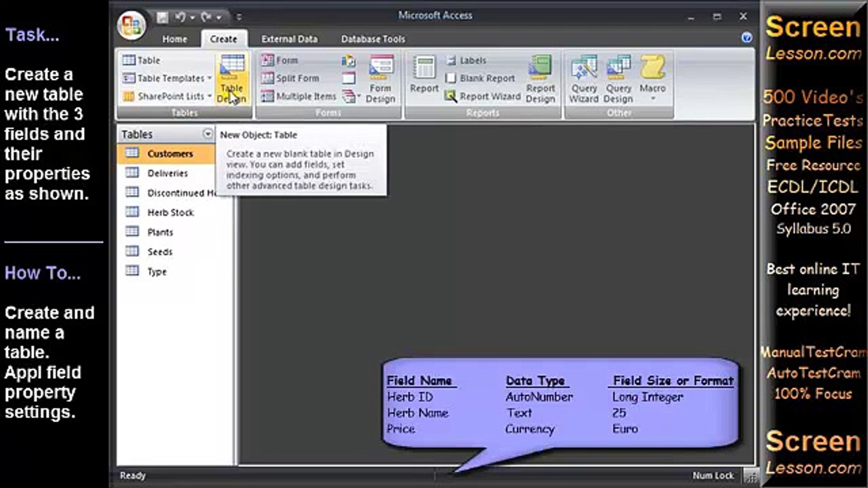Switch to the Home tab
Viewport: 868px width, 488px height.
click(175, 39)
